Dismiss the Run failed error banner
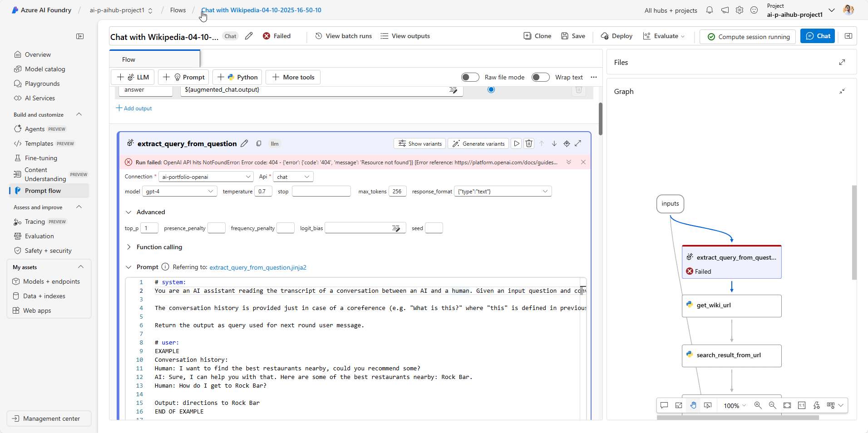Image resolution: width=868 pixels, height=433 pixels. click(x=583, y=162)
